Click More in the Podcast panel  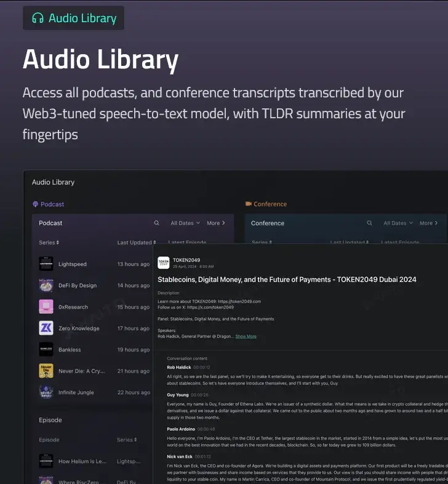coord(216,223)
